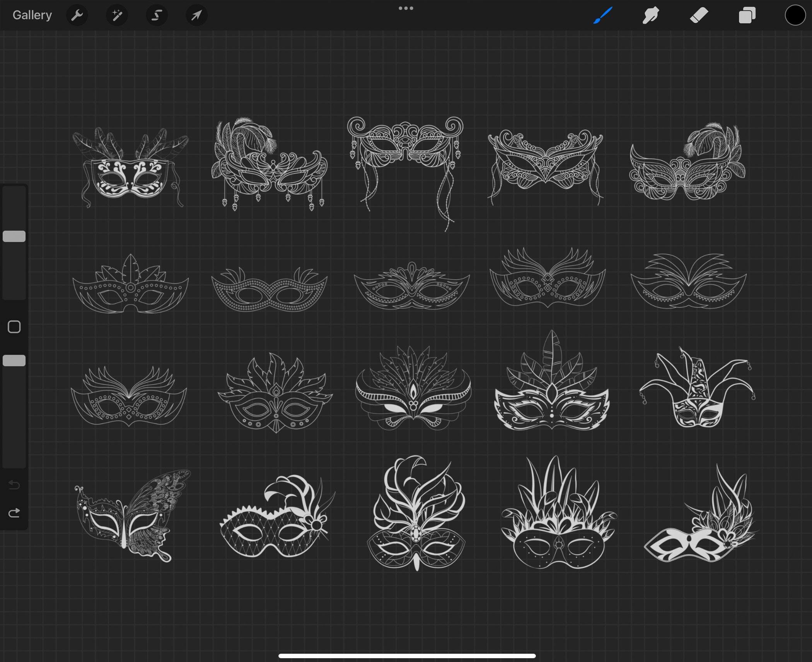Select the Paint brush tool
Image resolution: width=812 pixels, height=662 pixels.
point(602,15)
